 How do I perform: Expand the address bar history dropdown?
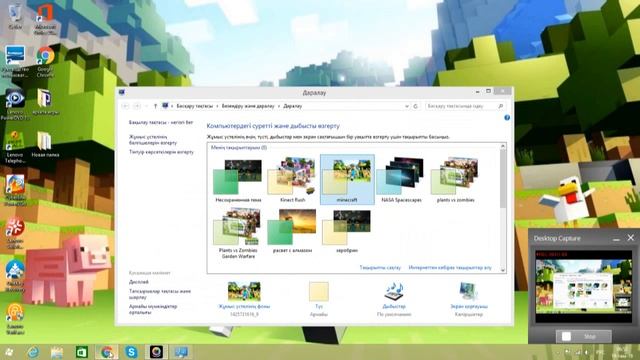tap(407, 106)
